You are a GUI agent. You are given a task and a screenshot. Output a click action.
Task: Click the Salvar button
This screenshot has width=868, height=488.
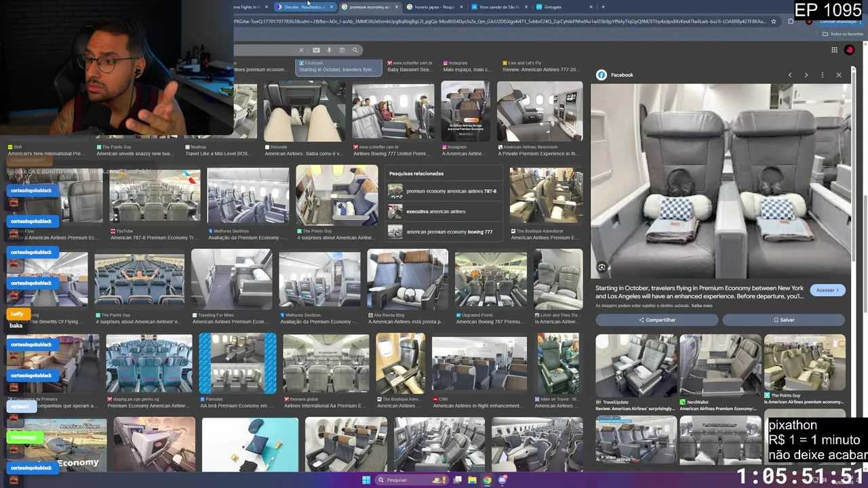pos(784,320)
